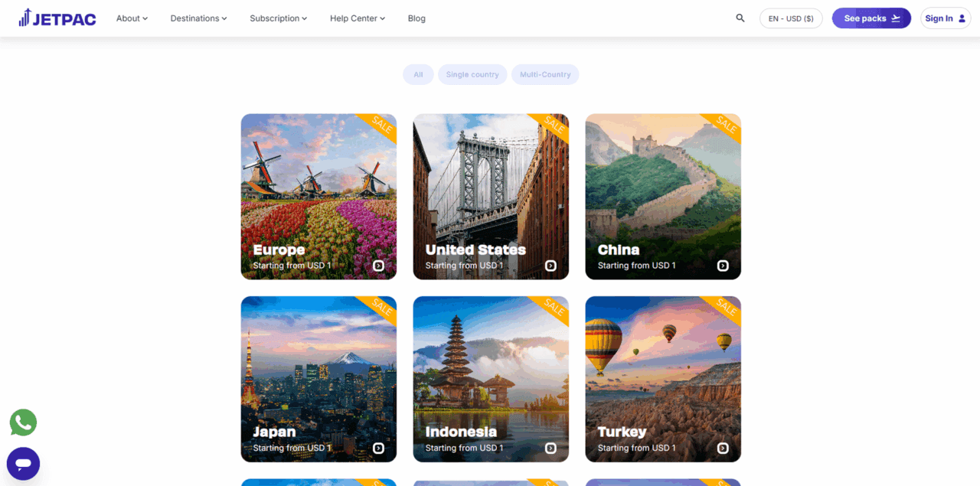Select the All filter pill
The image size is (980, 486).
pos(418,74)
